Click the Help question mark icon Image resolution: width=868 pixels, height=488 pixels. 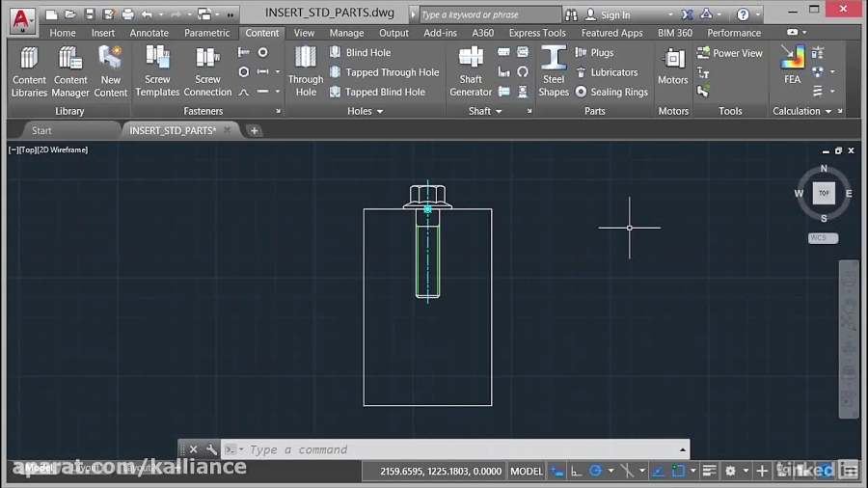pos(743,14)
